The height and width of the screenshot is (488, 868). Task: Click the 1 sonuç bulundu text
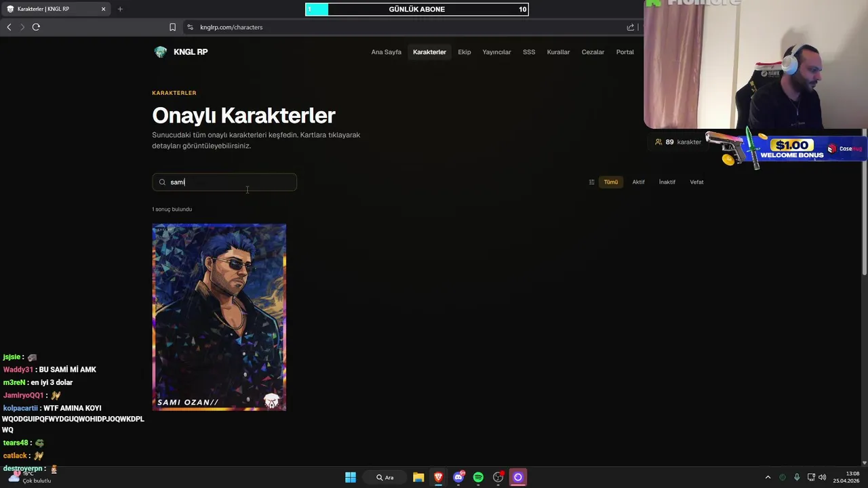172,209
